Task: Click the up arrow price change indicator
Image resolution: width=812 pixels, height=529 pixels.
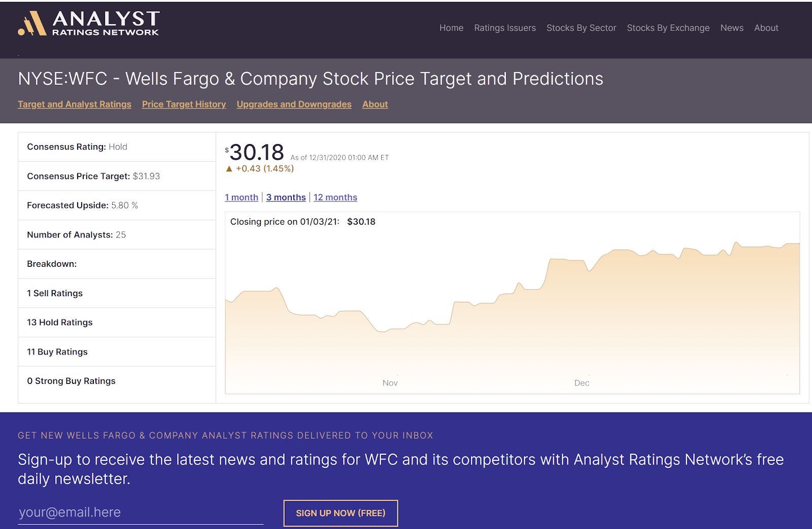Action: pyautogui.click(x=229, y=169)
